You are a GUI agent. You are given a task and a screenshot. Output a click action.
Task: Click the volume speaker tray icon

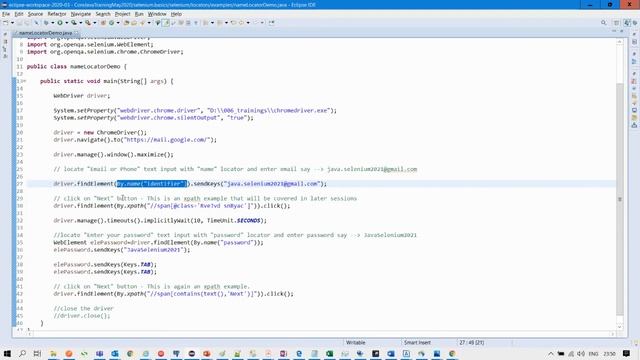(581, 354)
